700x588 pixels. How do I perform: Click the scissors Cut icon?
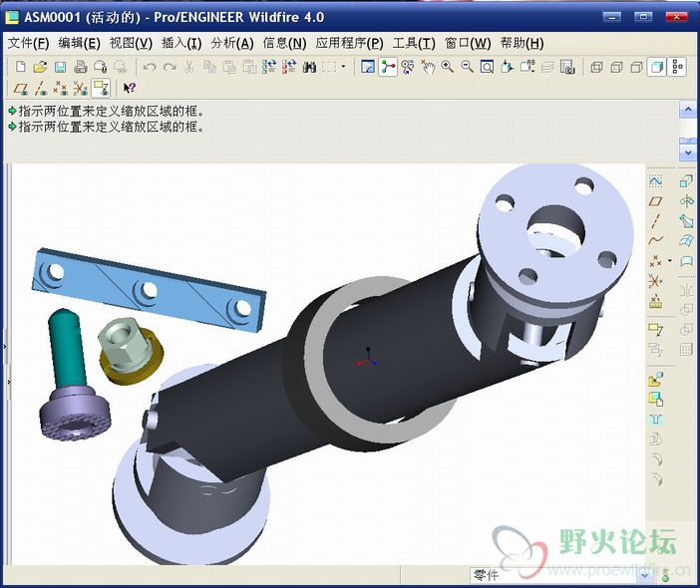click(189, 68)
